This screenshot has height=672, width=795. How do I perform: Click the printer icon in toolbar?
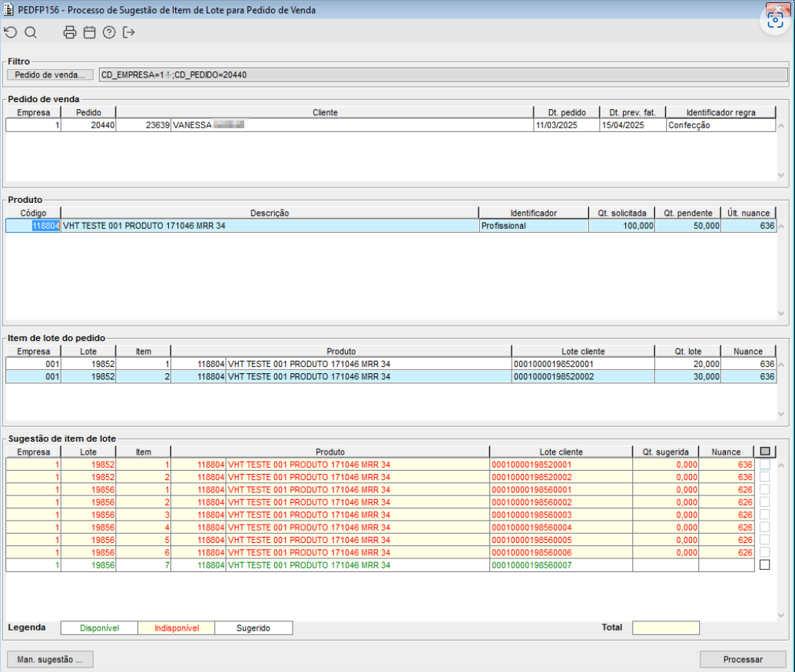click(x=70, y=32)
